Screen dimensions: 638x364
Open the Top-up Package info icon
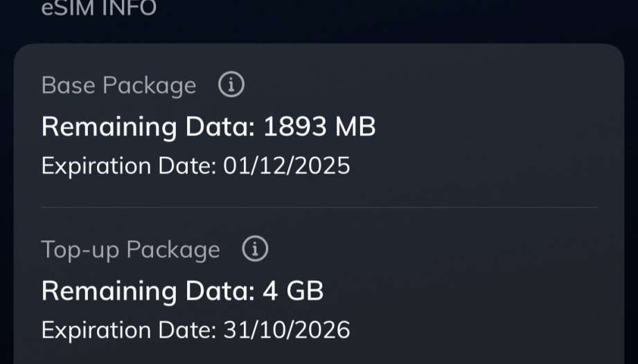coord(255,249)
